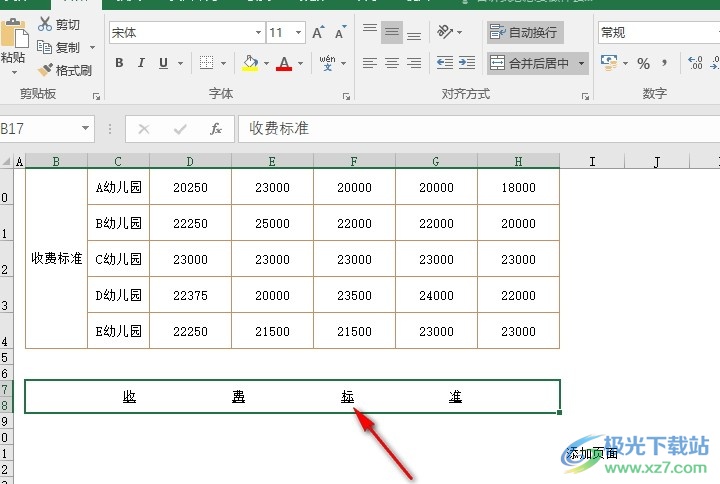Apply comma style
This screenshot has width=720, height=484.
664,63
